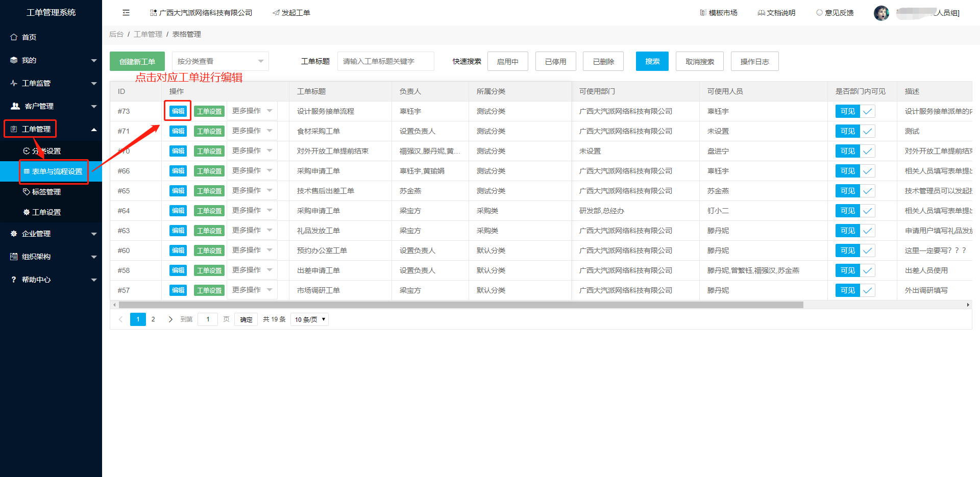The image size is (980, 477).
Task: Open 模板市场 template market icon
Action: click(x=703, y=13)
